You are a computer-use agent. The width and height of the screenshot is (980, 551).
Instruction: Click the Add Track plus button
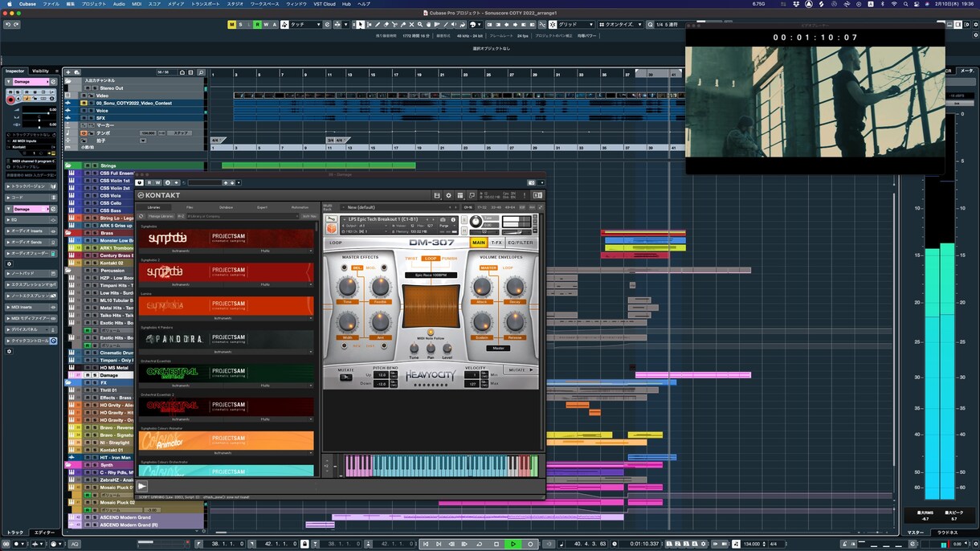coord(68,72)
